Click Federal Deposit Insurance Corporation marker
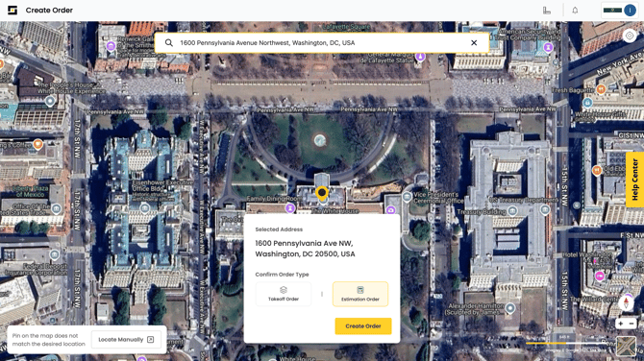This screenshot has height=361, width=644. (x=54, y=254)
